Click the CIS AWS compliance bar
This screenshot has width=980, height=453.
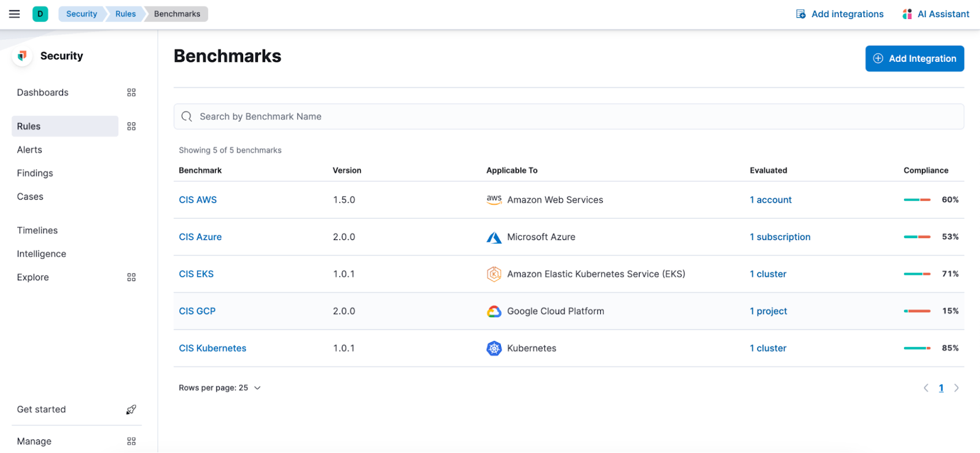917,200
